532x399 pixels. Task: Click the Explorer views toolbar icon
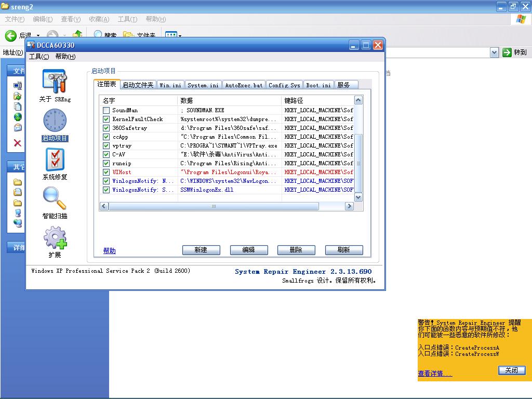pos(170,35)
